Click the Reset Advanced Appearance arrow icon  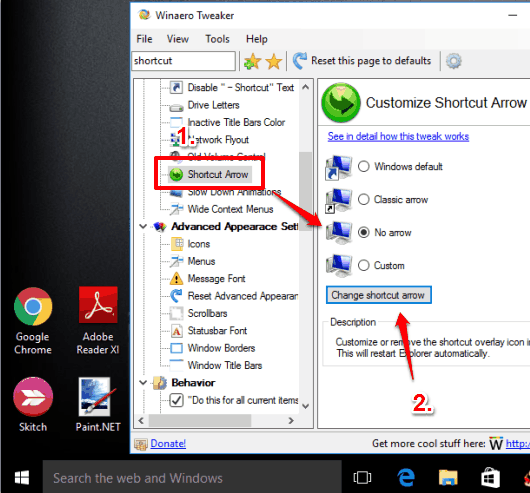176,296
